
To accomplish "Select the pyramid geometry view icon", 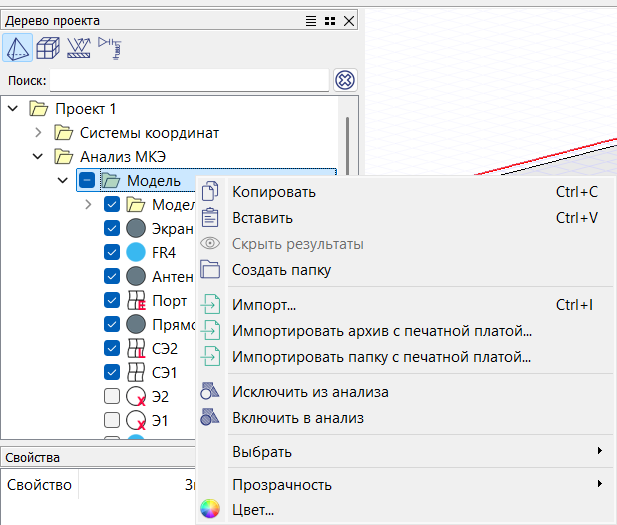I will 18,47.
